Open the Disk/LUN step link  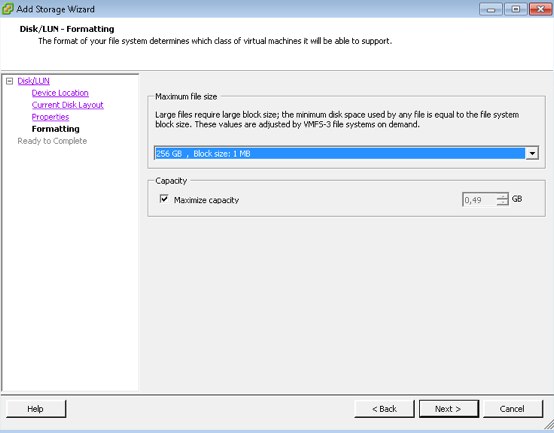click(x=34, y=81)
